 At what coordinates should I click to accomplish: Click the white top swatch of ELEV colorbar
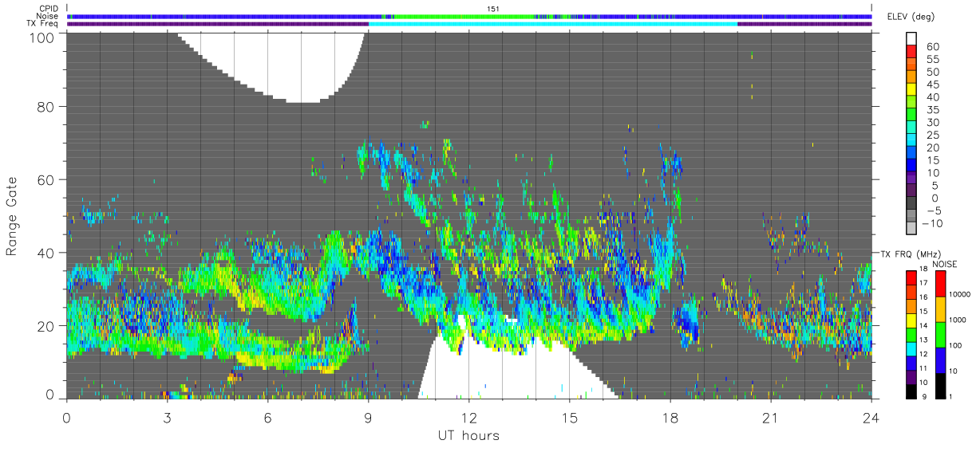(911, 39)
